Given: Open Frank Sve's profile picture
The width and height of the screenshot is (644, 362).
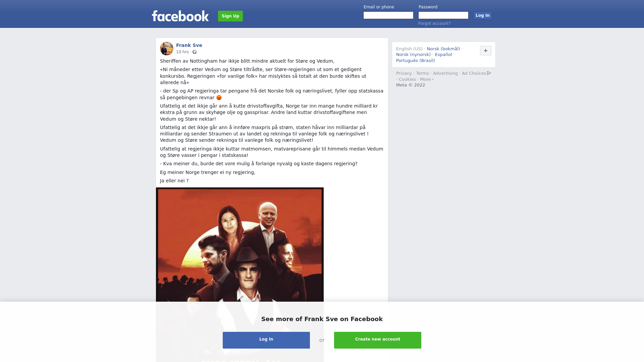Looking at the screenshot, I should tap(167, 49).
